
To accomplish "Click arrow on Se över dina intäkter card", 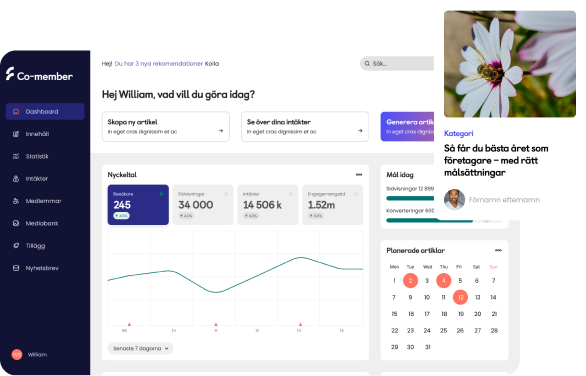I will (x=360, y=131).
